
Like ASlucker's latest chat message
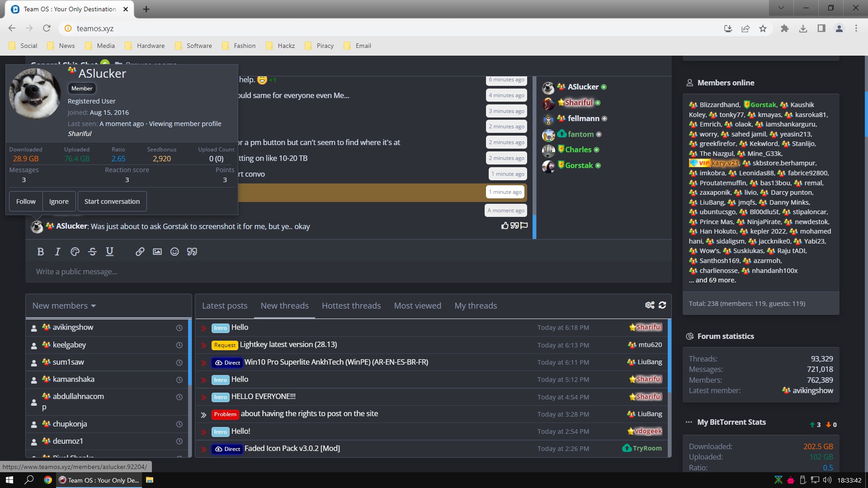pos(505,225)
